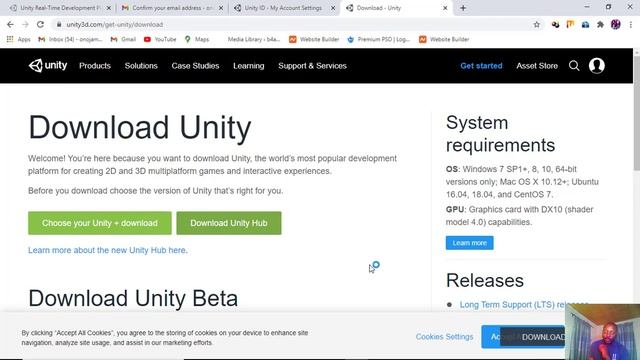The width and height of the screenshot is (640, 360).
Task: Click Choose your Unity + download button
Action: 100,223
